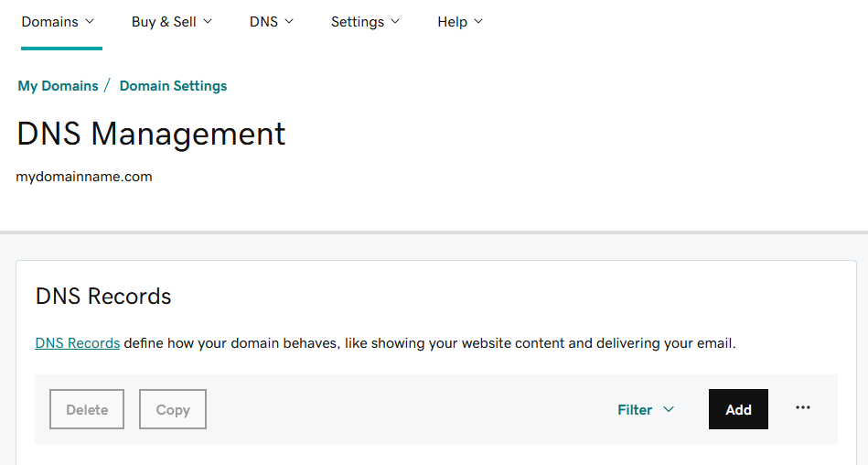The image size is (868, 465).
Task: Click the chevron next to Settings
Action: pos(395,22)
